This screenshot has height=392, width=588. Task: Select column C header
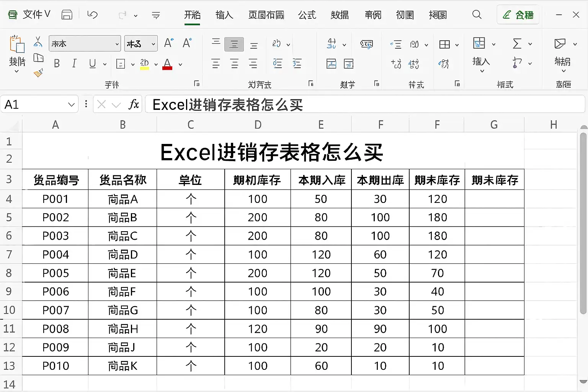[x=191, y=125]
